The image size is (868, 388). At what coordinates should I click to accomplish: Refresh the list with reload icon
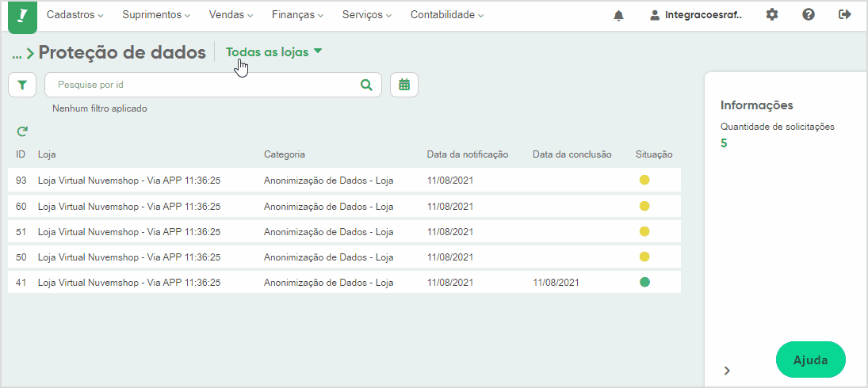[22, 131]
